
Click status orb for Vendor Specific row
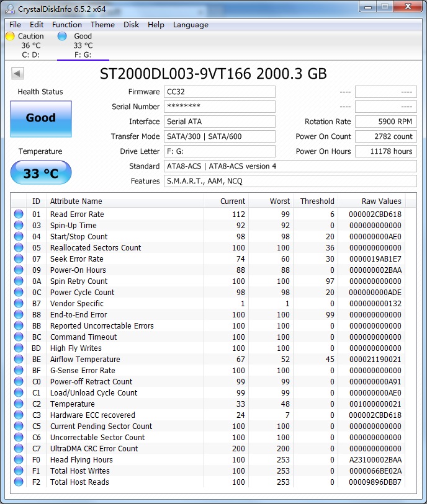coord(19,303)
